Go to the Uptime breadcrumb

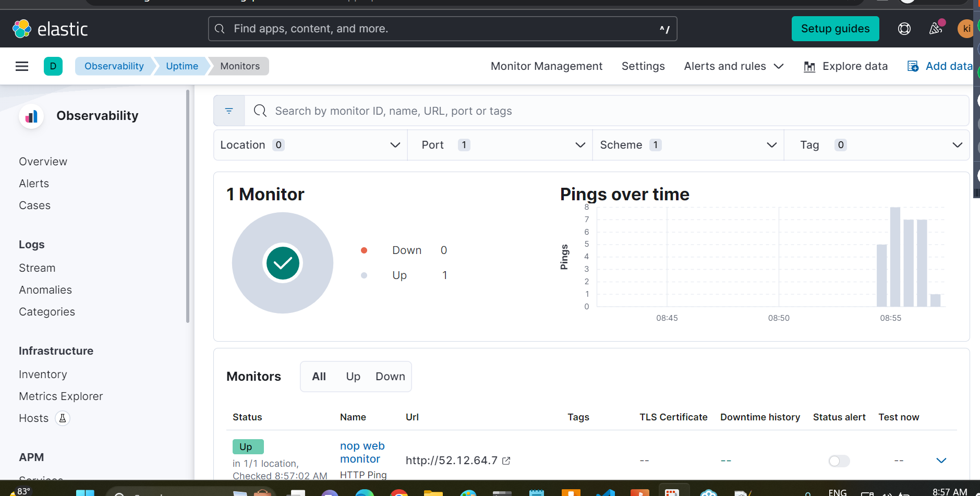click(x=182, y=66)
